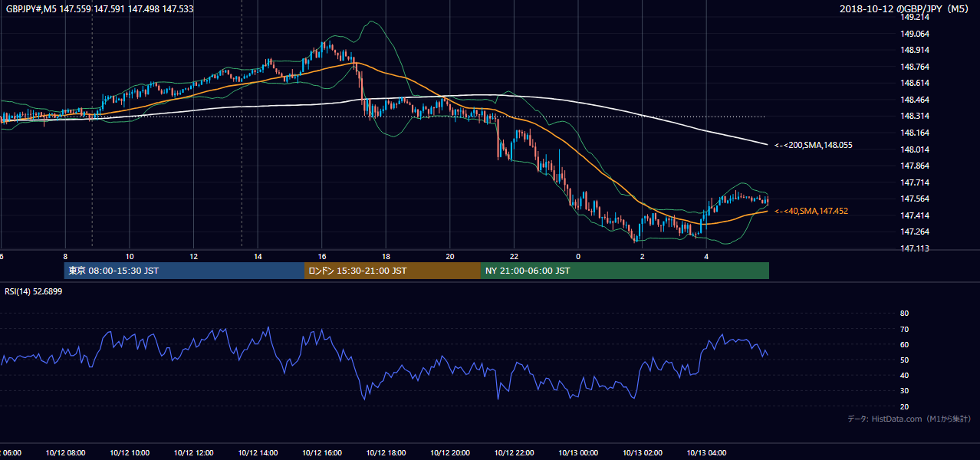
Task: Click hour 8 on the price chart axis
Action: (65, 256)
